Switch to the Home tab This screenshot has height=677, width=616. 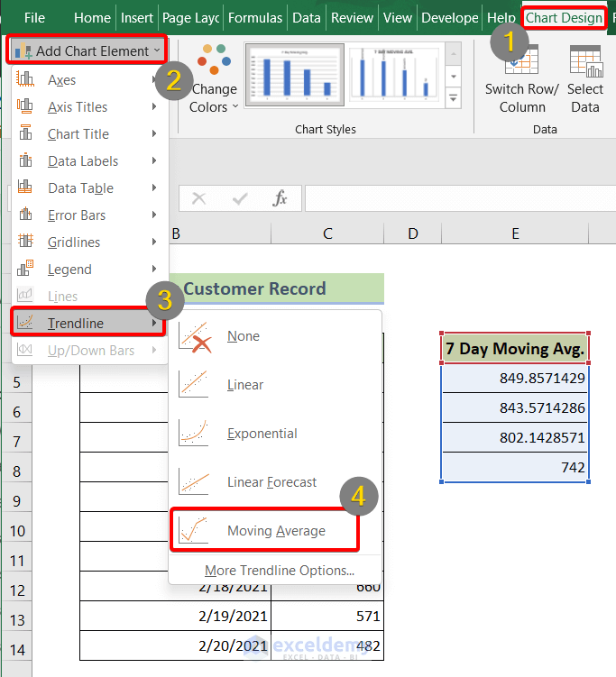coord(92,18)
